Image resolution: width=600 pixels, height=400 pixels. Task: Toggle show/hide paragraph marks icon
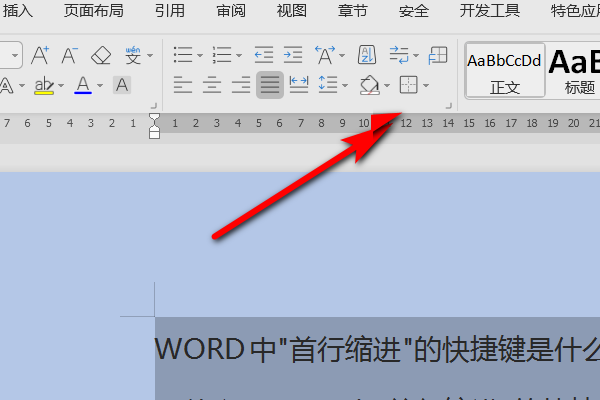[x=399, y=55]
